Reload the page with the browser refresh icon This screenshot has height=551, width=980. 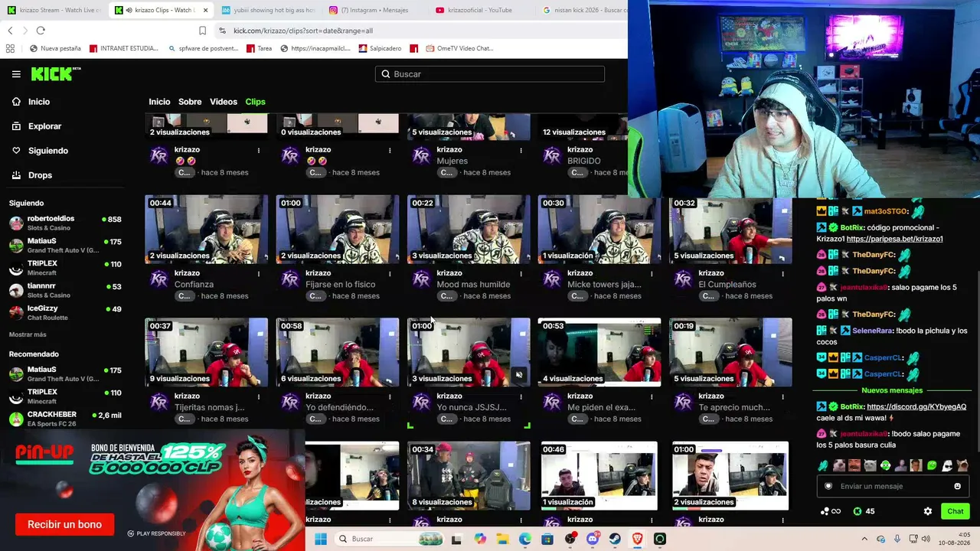click(x=41, y=31)
